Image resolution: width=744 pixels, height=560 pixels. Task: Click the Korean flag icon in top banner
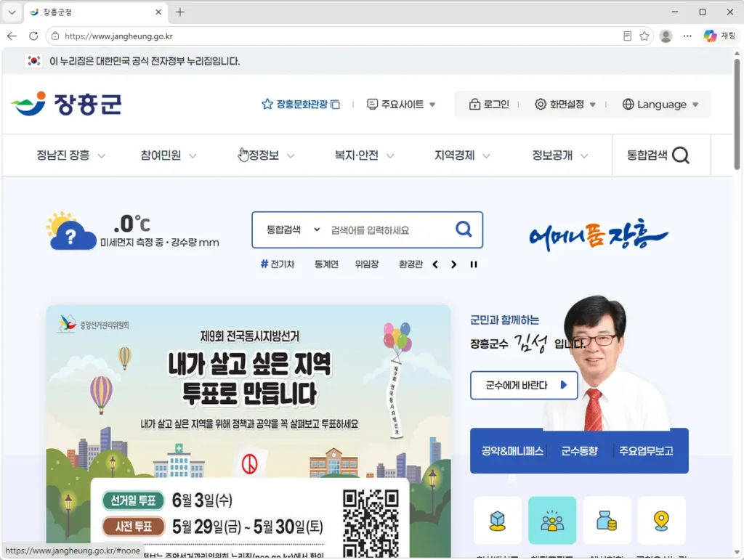33,61
